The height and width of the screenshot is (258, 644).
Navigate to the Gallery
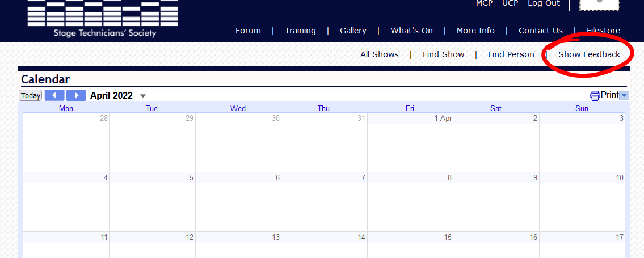[353, 31]
